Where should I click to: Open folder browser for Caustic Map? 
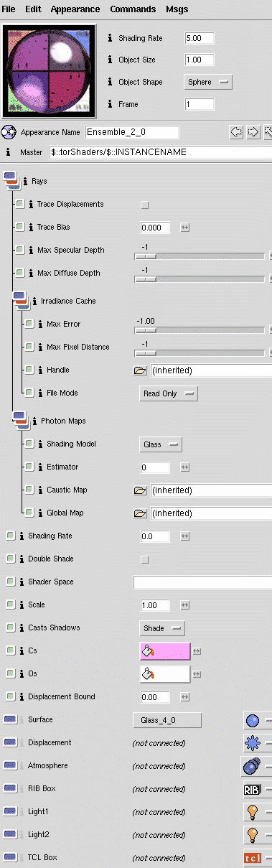(140, 490)
